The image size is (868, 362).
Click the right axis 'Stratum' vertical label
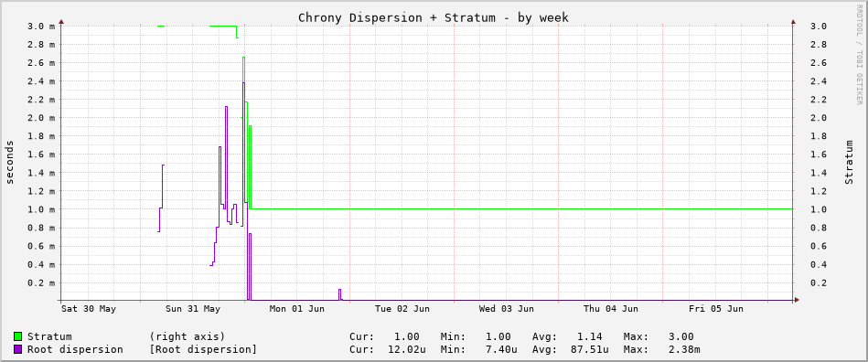pyautogui.click(x=849, y=162)
